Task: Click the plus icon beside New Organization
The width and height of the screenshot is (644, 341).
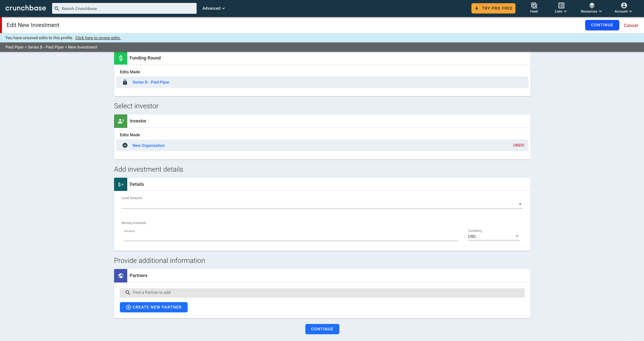Action: click(125, 145)
